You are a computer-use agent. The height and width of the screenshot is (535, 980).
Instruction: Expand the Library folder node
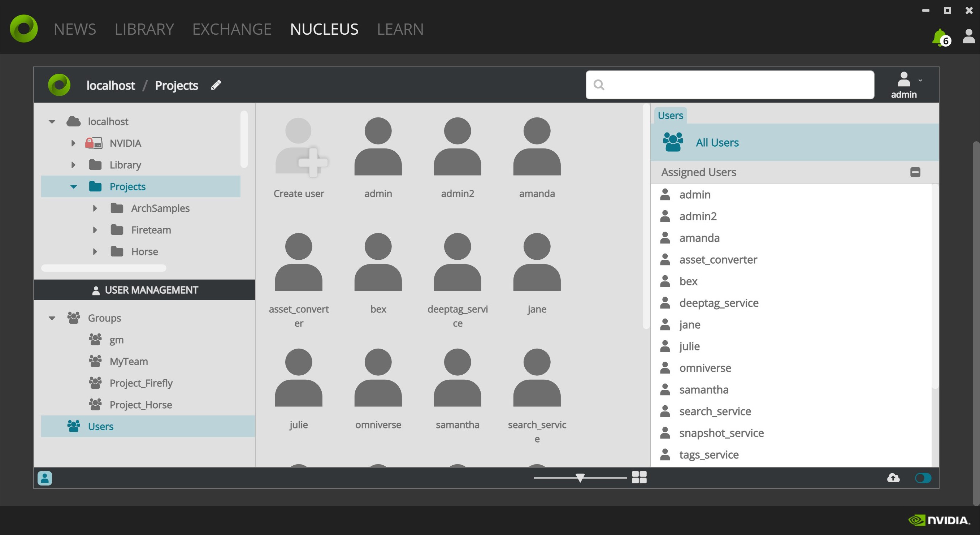[73, 165]
